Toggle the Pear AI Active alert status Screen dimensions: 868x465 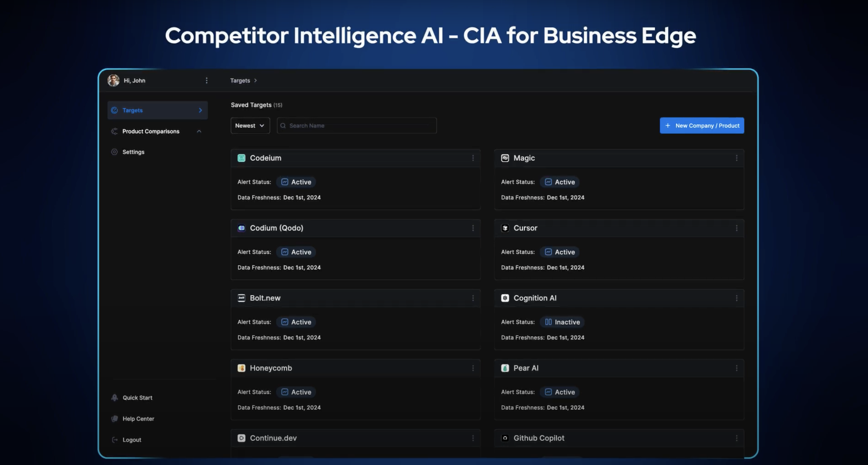pos(559,392)
